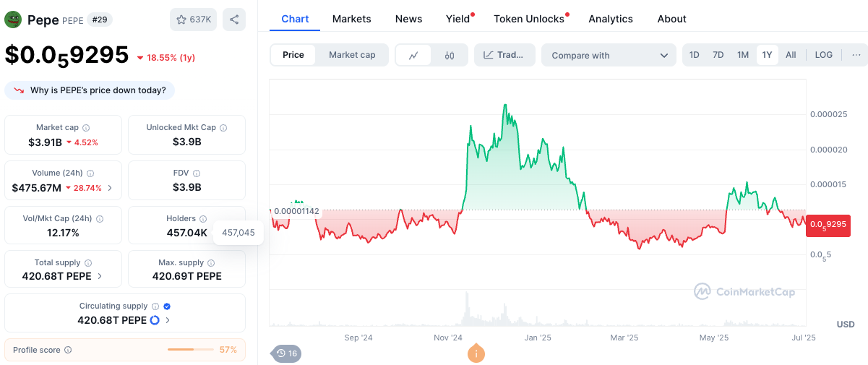Screen dimensions: 868x365
Task: Switch to candlestick chart icon
Action: coord(450,55)
